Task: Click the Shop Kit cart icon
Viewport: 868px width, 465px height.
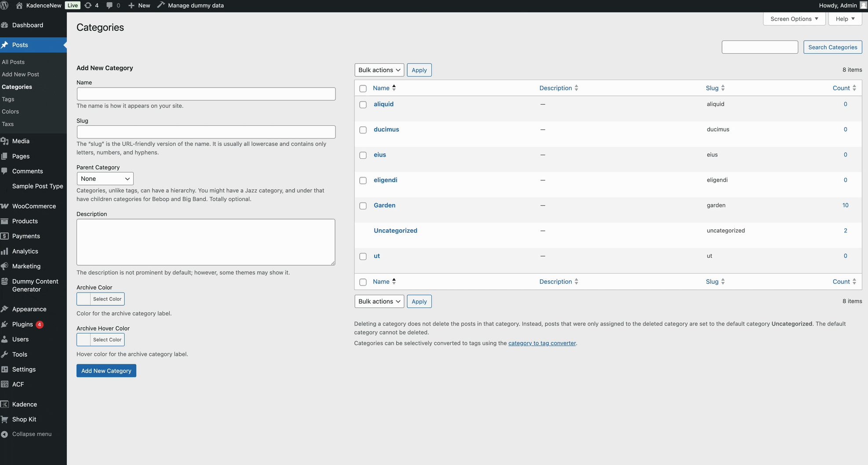Action: pos(5,419)
